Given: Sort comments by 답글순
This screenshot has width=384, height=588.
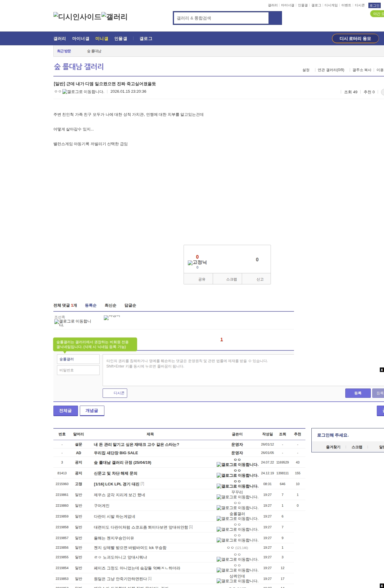Looking at the screenshot, I should click(x=130, y=305).
